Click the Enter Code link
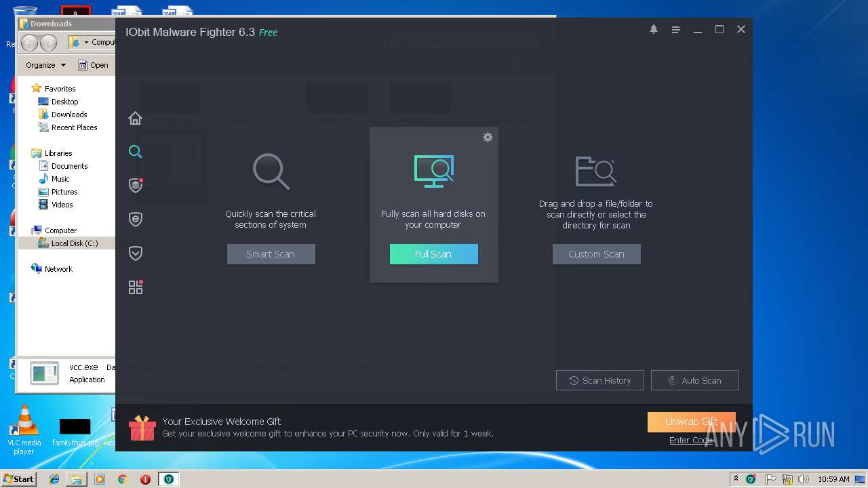This screenshot has width=868, height=488. click(691, 440)
